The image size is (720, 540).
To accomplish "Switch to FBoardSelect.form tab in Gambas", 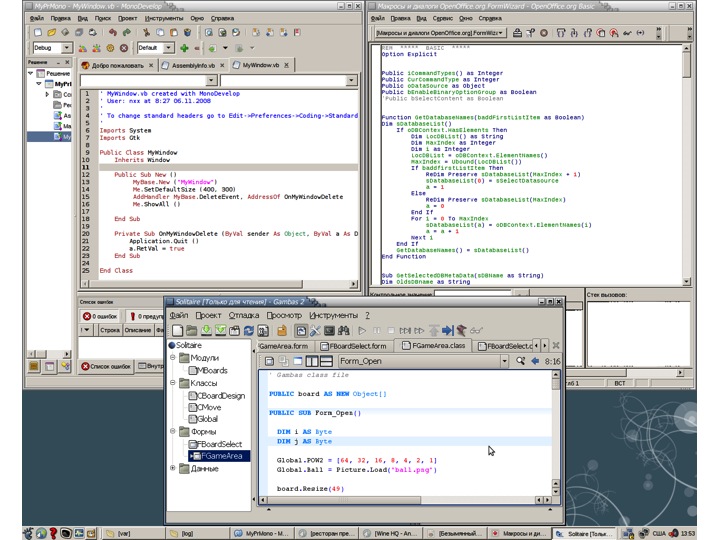I will click(354, 346).
